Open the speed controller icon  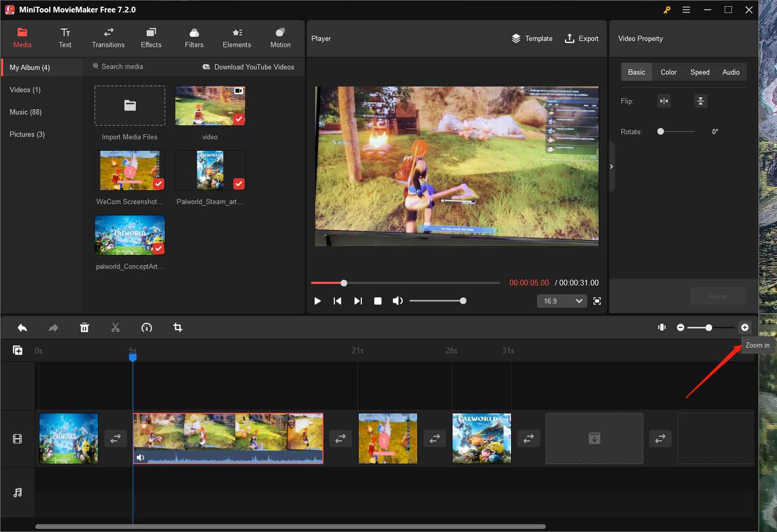tap(147, 327)
